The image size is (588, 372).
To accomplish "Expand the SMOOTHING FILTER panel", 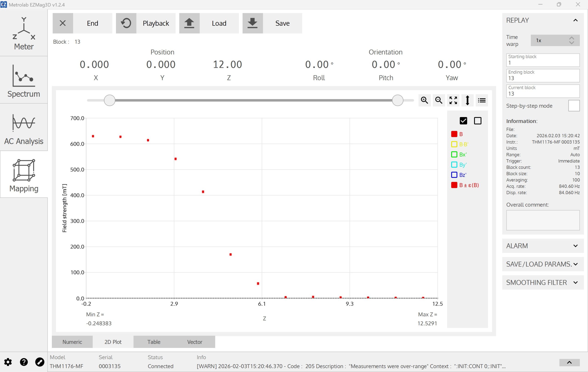I will [543, 282].
